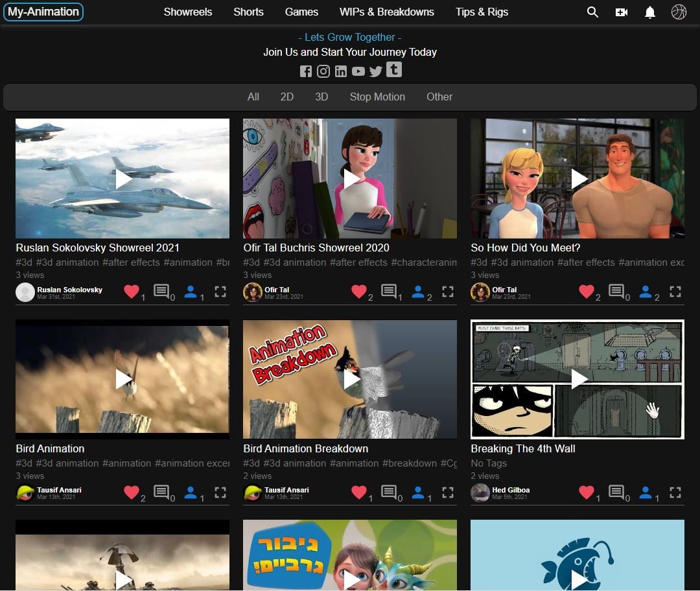Like the Bird Animation video by Tausif Ansari
This screenshot has width=700, height=591.
coord(131,492)
